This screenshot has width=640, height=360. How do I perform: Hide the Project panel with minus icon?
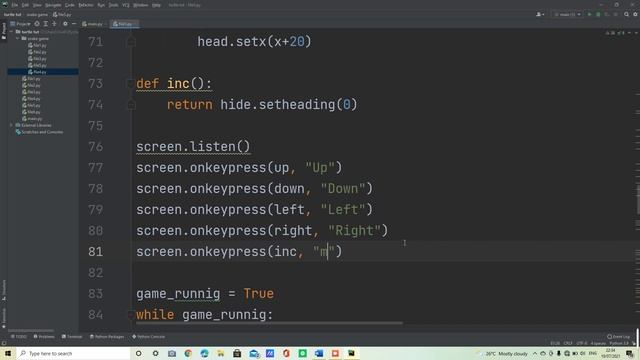pos(74,24)
